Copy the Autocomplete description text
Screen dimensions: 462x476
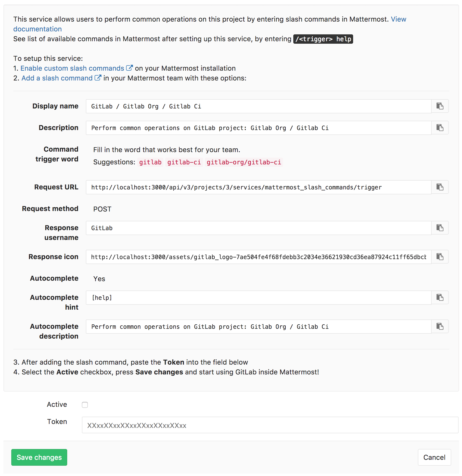pos(440,326)
